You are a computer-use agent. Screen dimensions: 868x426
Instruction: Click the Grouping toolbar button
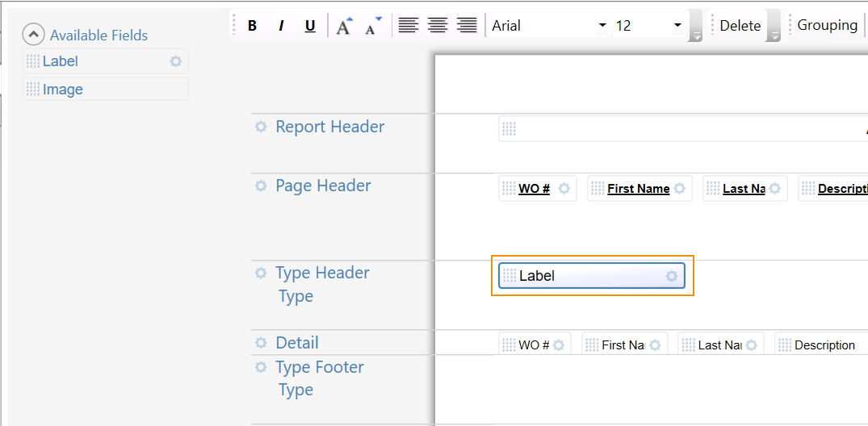pyautogui.click(x=827, y=26)
